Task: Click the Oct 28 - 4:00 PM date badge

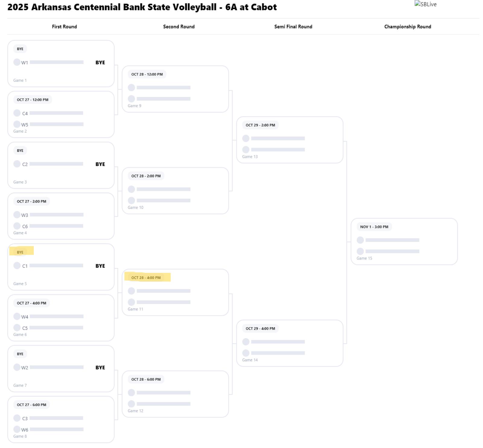Action: tap(146, 277)
